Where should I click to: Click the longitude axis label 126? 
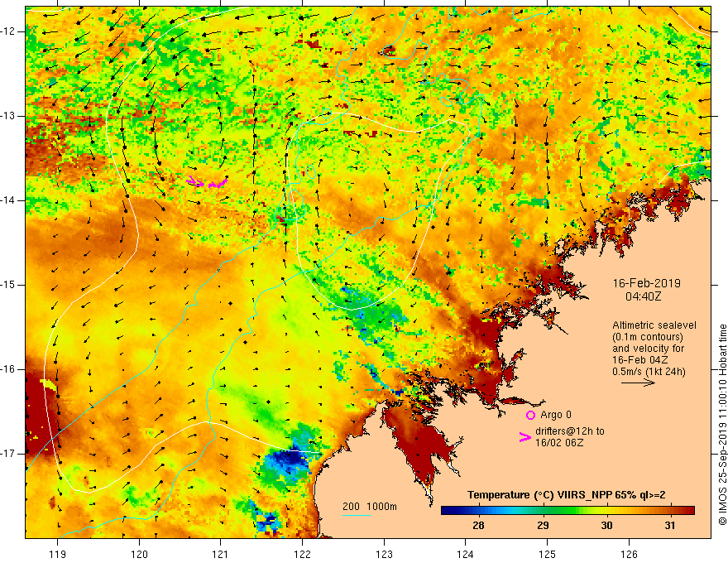pyautogui.click(x=629, y=554)
